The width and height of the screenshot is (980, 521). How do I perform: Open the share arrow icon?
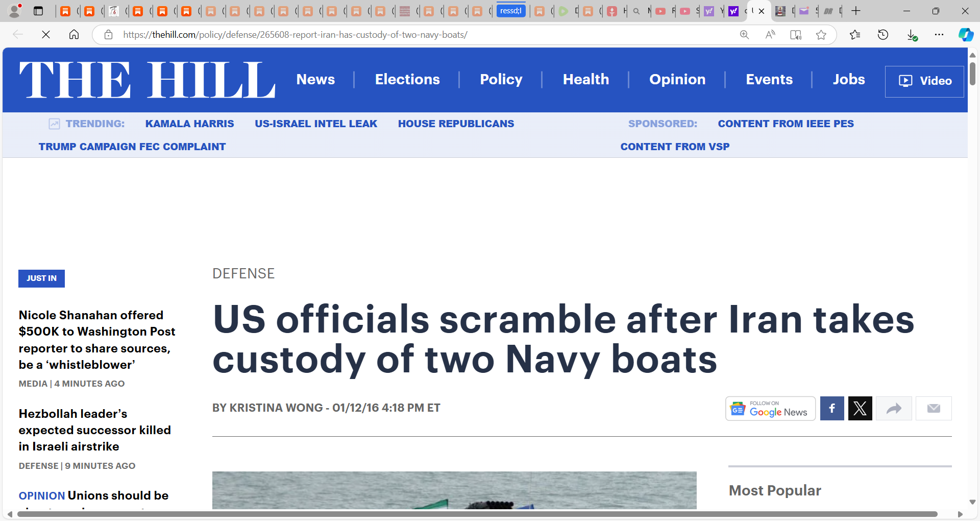click(894, 408)
